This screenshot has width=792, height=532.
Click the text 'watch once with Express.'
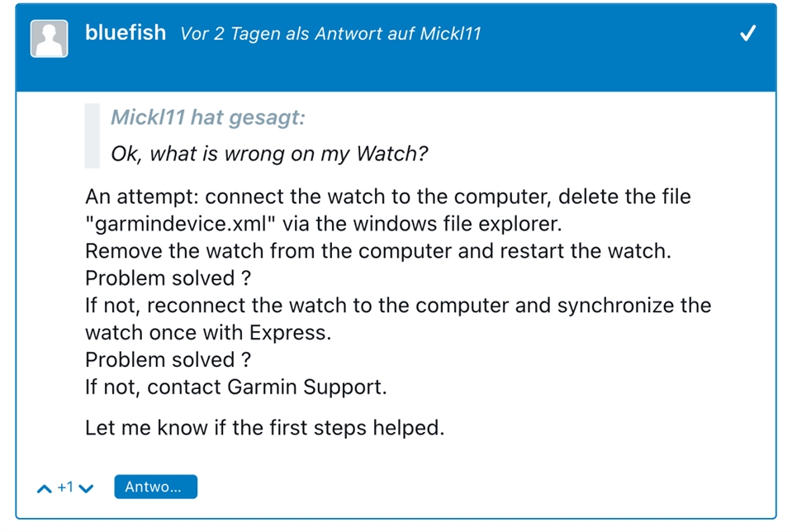208,333
